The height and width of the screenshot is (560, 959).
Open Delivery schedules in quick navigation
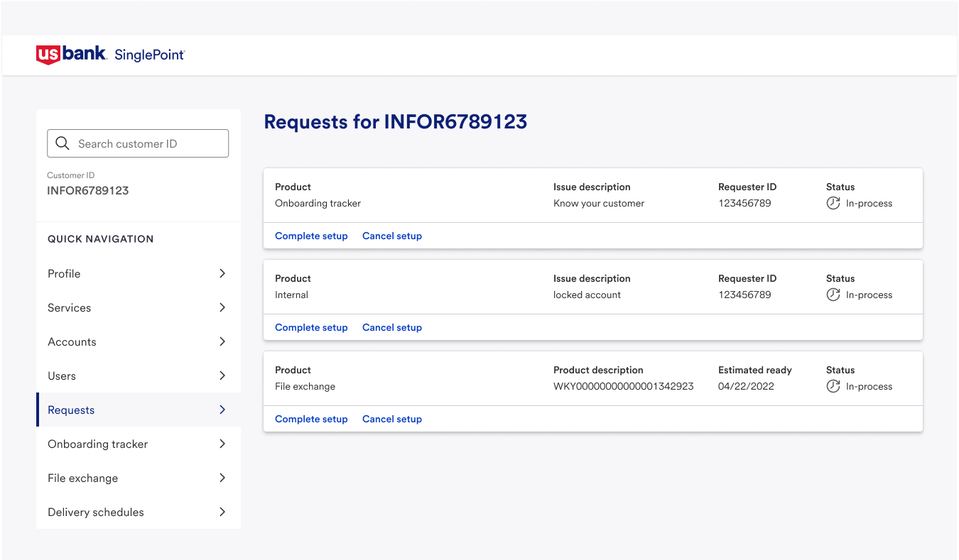coord(139,512)
